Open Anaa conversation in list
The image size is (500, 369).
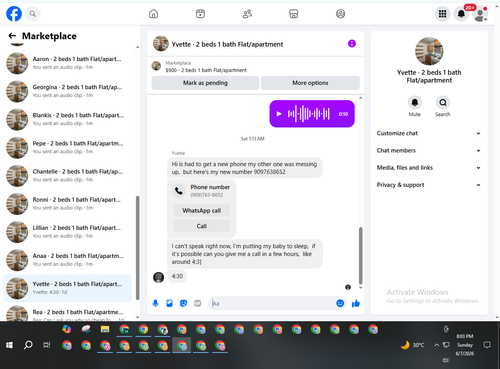67,260
